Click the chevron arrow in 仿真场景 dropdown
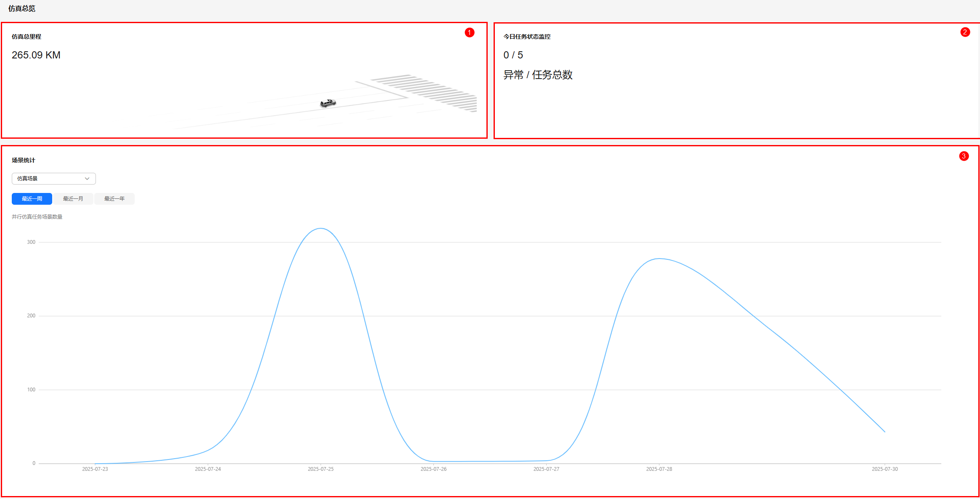 [x=87, y=179]
